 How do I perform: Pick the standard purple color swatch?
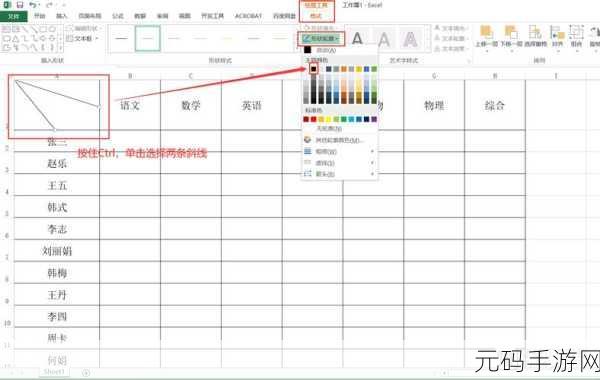click(x=374, y=119)
